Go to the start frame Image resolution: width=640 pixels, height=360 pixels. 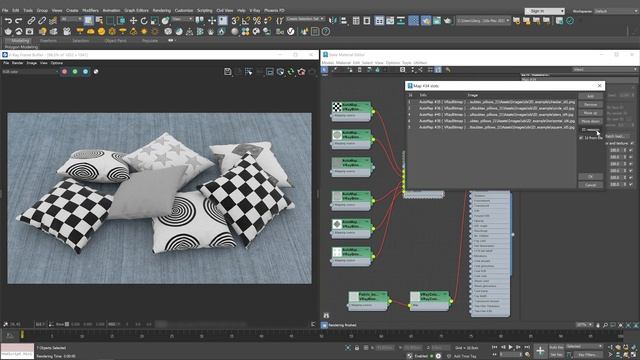[495, 347]
